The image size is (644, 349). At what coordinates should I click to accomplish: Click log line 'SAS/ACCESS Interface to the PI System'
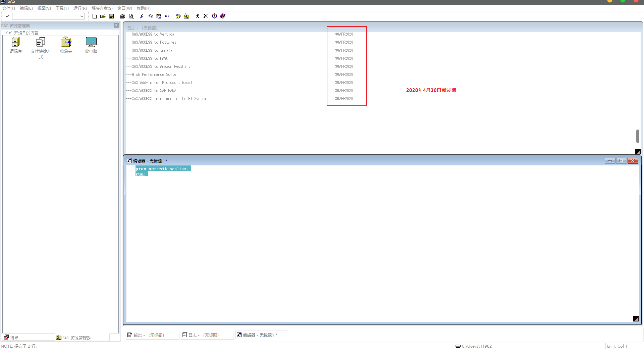click(166, 99)
